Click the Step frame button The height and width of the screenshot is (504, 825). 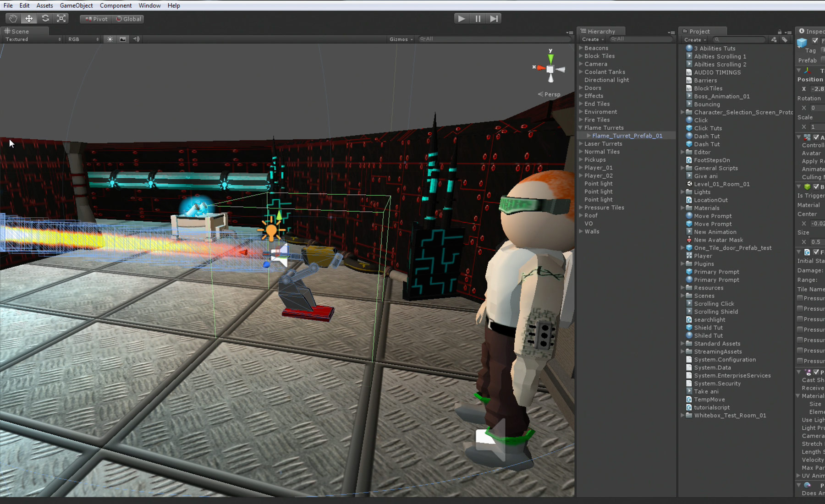pos(494,19)
